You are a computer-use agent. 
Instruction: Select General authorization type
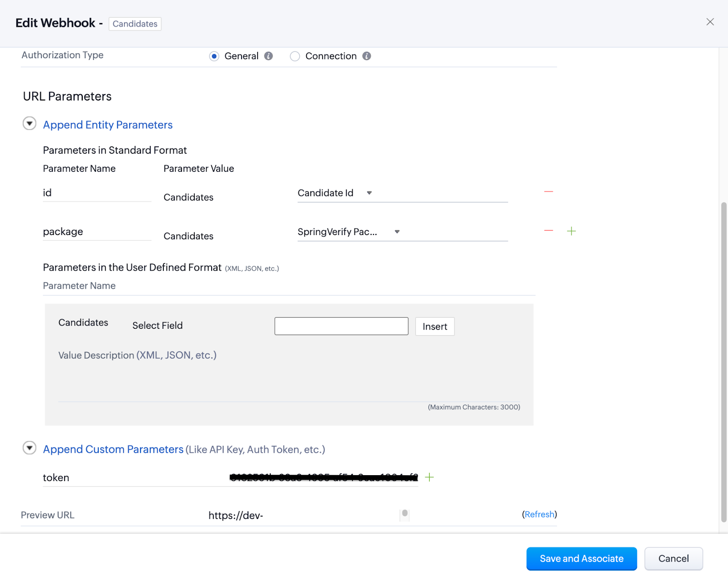(214, 56)
